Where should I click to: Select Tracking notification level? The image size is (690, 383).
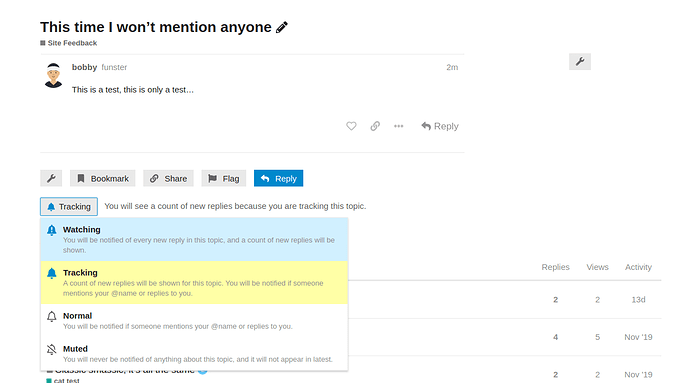tap(194, 283)
